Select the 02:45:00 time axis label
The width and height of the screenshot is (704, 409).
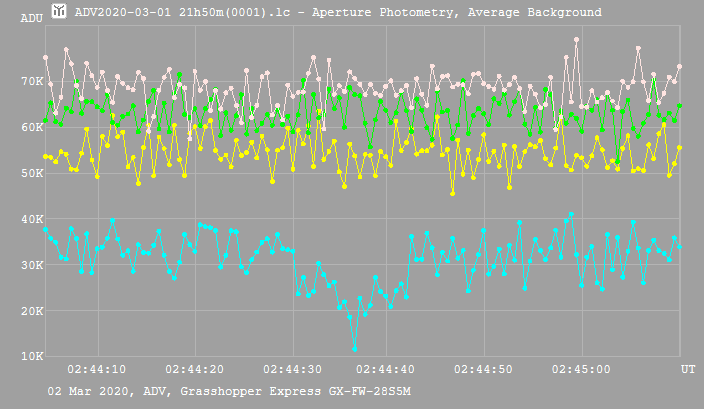coord(580,370)
